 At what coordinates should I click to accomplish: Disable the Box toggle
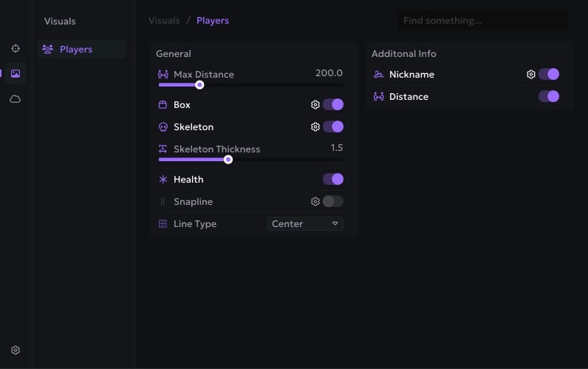point(333,105)
